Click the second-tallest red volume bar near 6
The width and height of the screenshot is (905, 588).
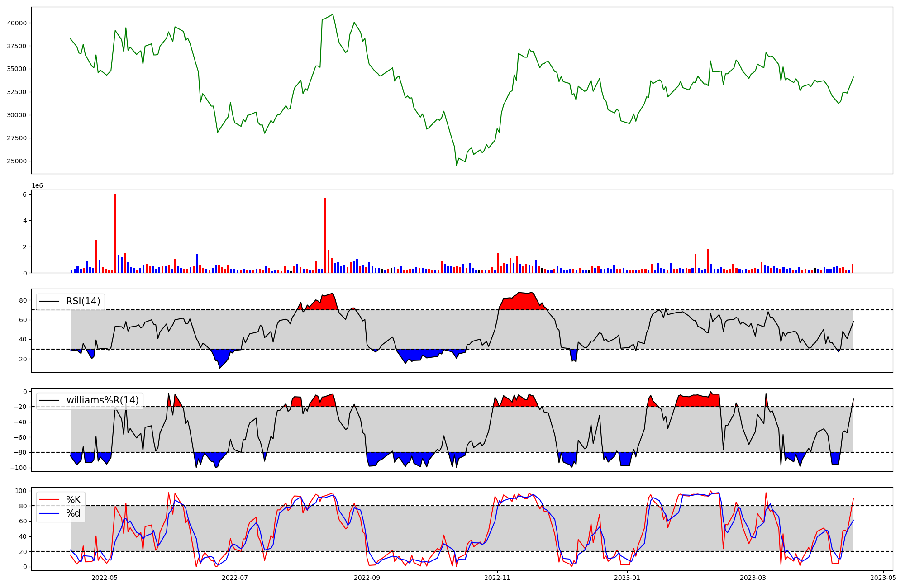[x=325, y=235]
